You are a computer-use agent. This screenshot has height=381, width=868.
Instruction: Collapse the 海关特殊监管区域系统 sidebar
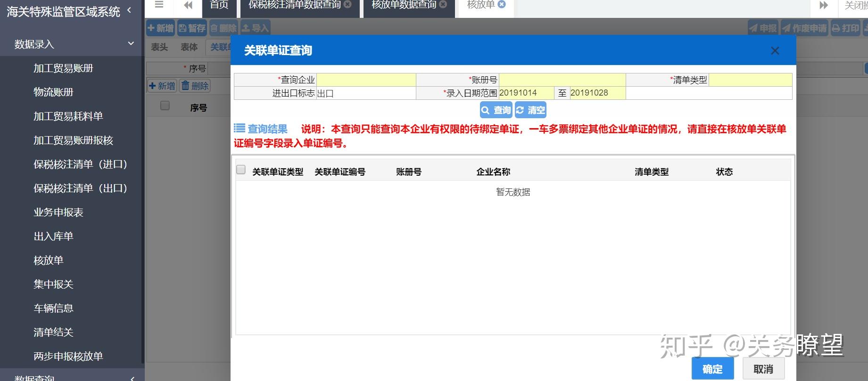(129, 10)
